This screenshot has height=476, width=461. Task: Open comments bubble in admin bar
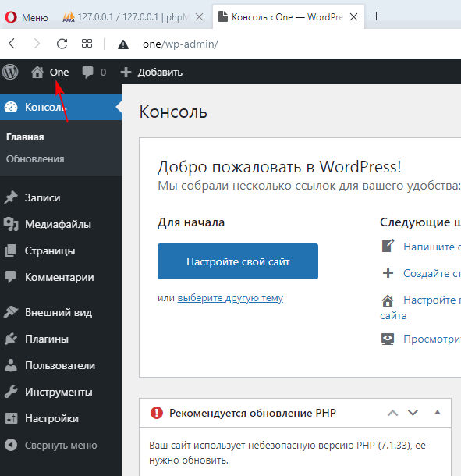click(87, 73)
